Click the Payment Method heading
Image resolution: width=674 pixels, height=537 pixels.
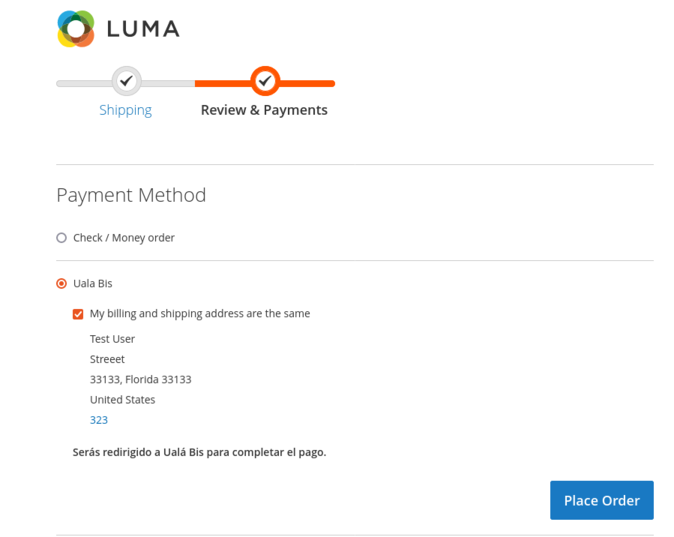point(131,195)
